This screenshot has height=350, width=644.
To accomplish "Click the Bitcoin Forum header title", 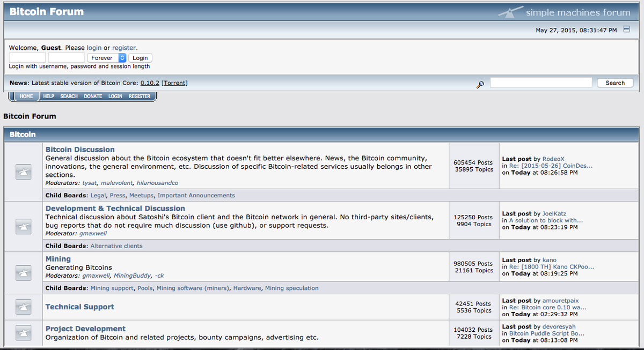I will tap(47, 11).
